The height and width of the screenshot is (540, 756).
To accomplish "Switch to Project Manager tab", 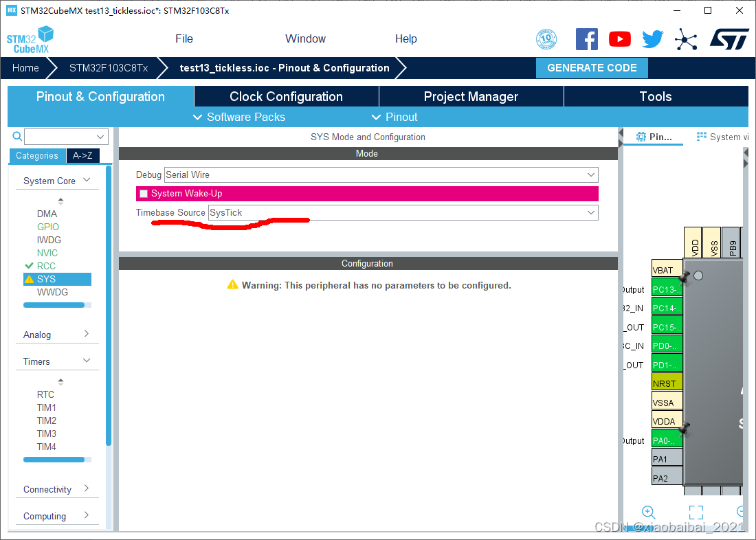I will 471,96.
